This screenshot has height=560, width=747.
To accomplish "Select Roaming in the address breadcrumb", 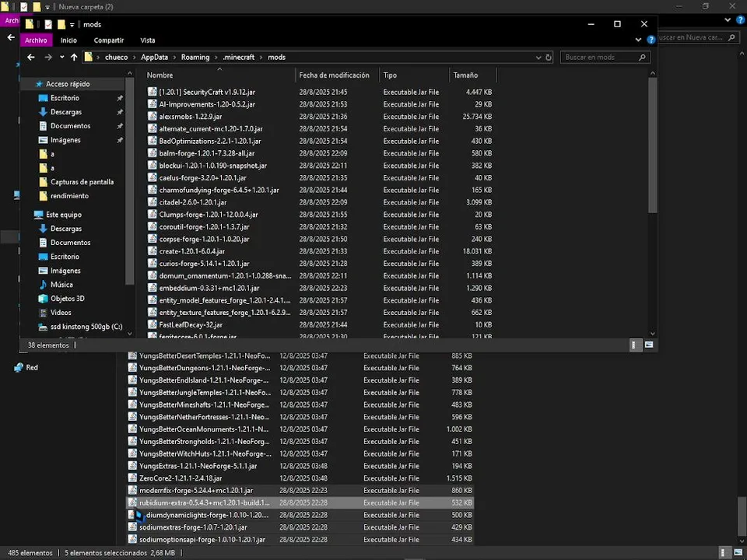I will pyautogui.click(x=195, y=57).
